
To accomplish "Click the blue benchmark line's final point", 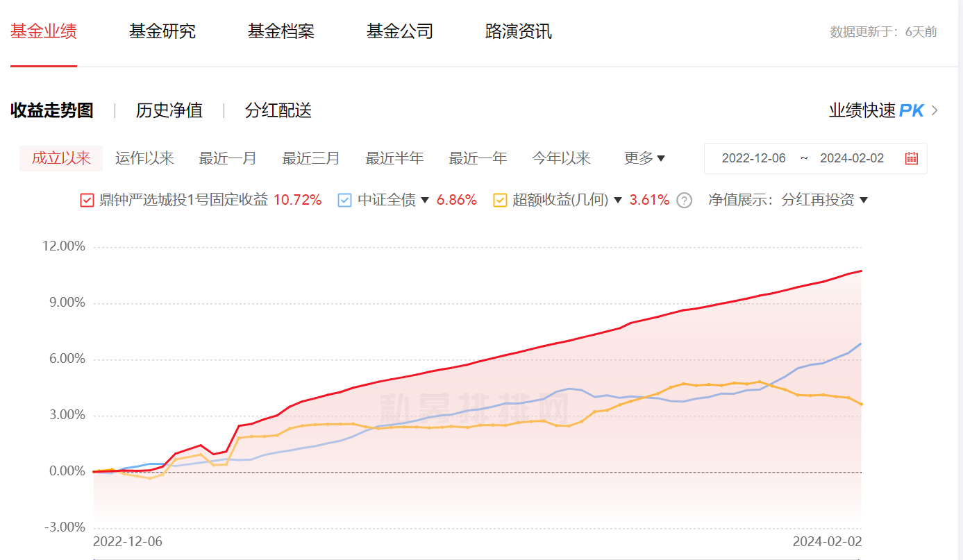I will point(861,343).
